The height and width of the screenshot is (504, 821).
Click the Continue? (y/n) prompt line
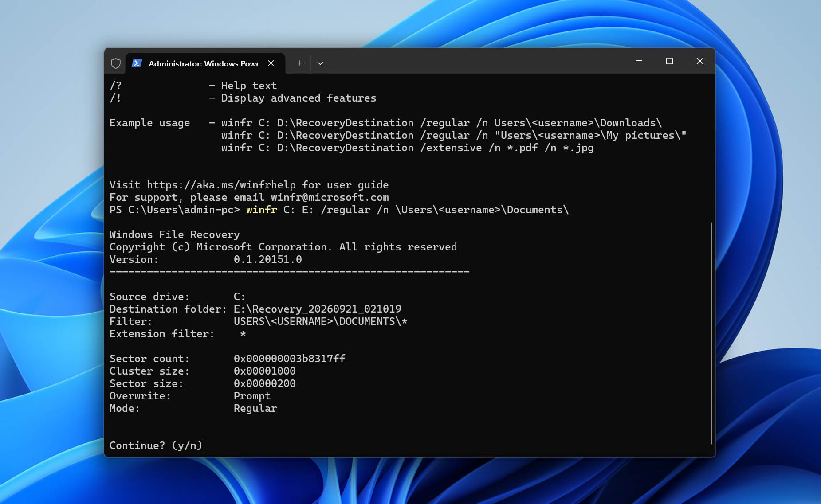click(156, 445)
